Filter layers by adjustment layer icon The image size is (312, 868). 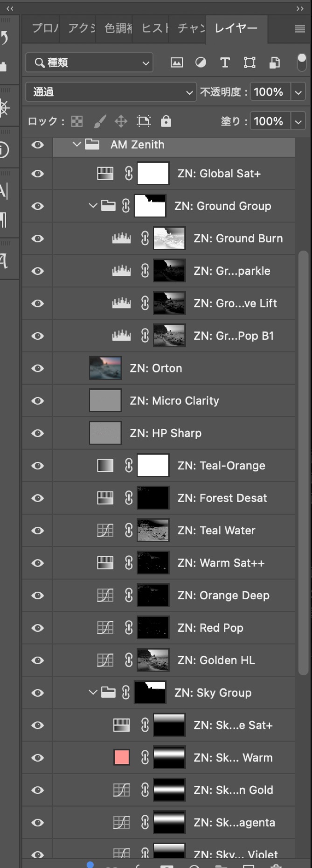pos(201,63)
